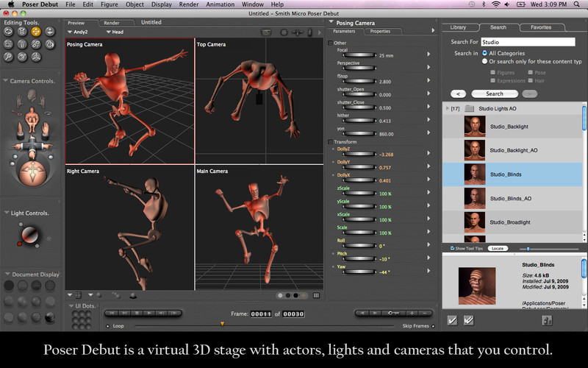Click the Play animation button
The width and height of the screenshot is (588, 368).
149,313
